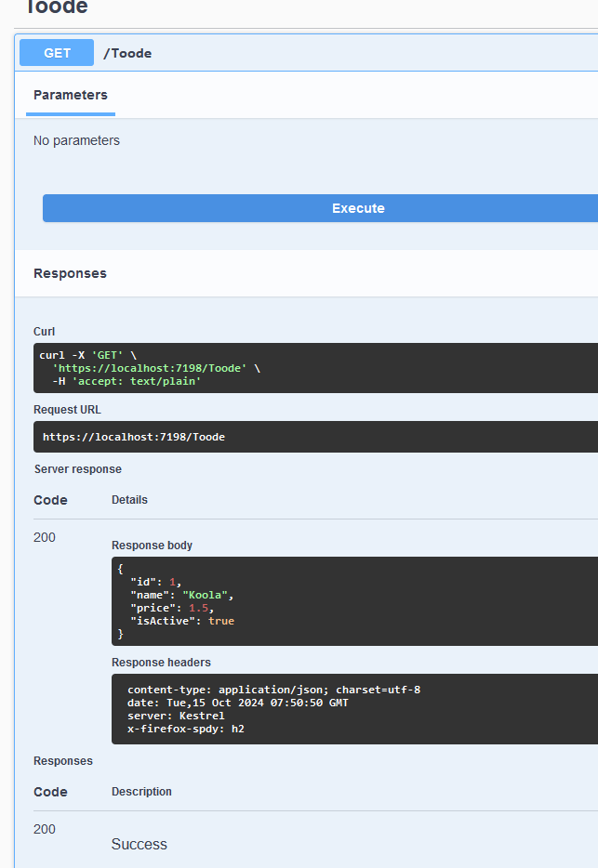Click the Details column header
Image resolution: width=598 pixels, height=868 pixels.
pos(129,500)
